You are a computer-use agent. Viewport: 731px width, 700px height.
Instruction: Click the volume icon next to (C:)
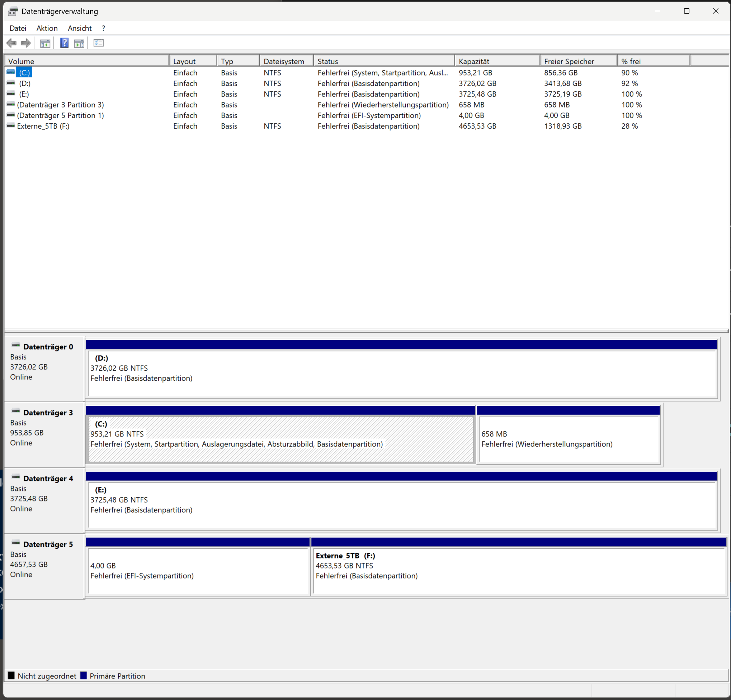[10, 72]
